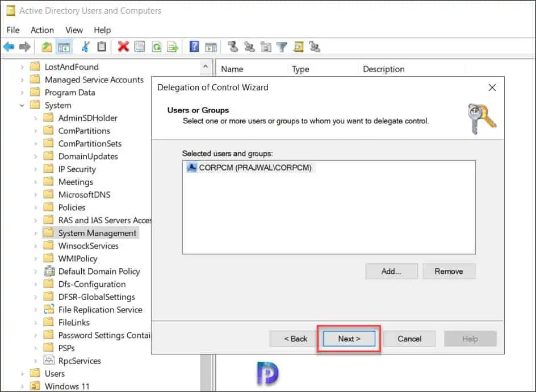The image size is (536, 392).
Task: Open the Action menu
Action: point(42,30)
